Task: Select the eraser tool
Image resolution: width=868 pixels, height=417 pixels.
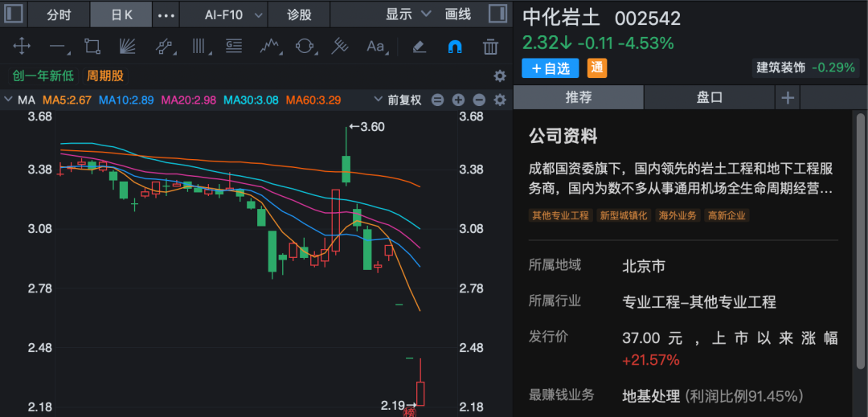Action: [418, 47]
